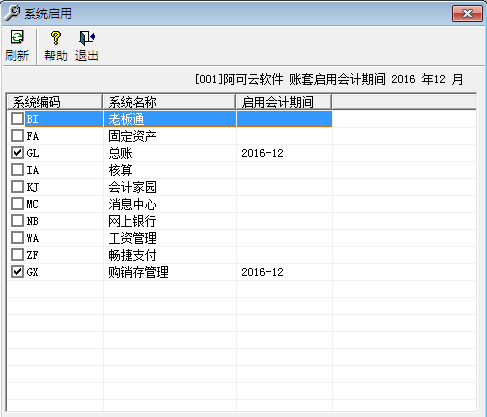Click the 启用会计期间 column header
The image size is (487, 417).
tap(284, 102)
